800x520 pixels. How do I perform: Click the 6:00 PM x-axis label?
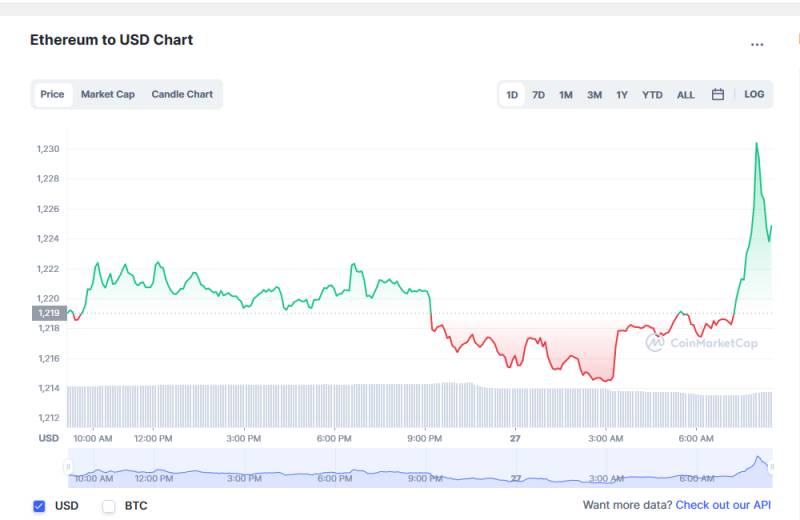(334, 438)
